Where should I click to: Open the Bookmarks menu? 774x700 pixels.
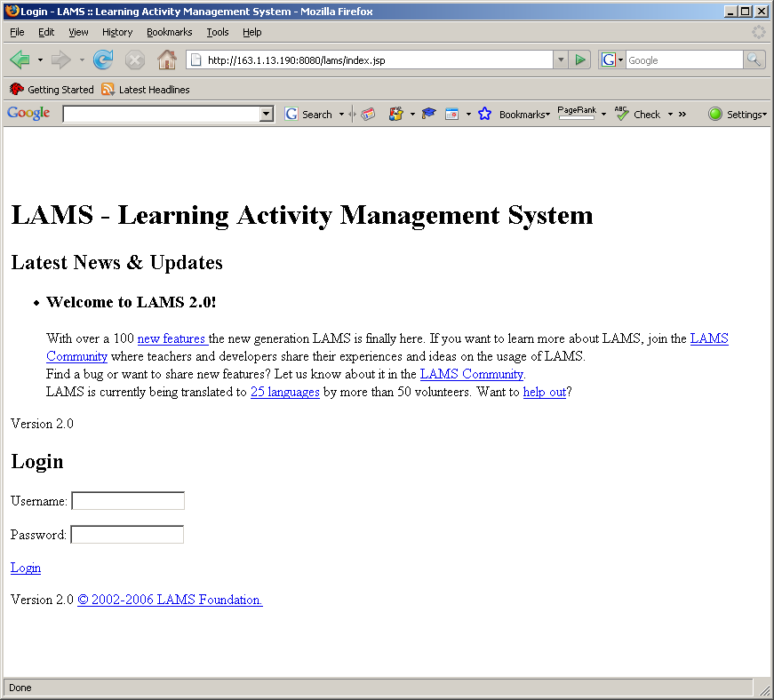169,32
